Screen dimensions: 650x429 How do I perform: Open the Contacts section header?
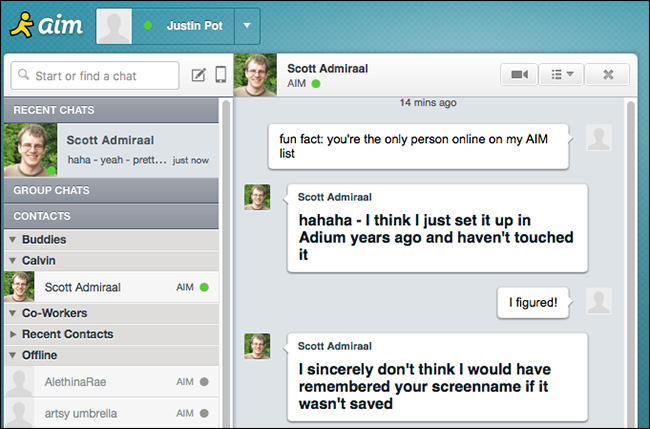110,216
